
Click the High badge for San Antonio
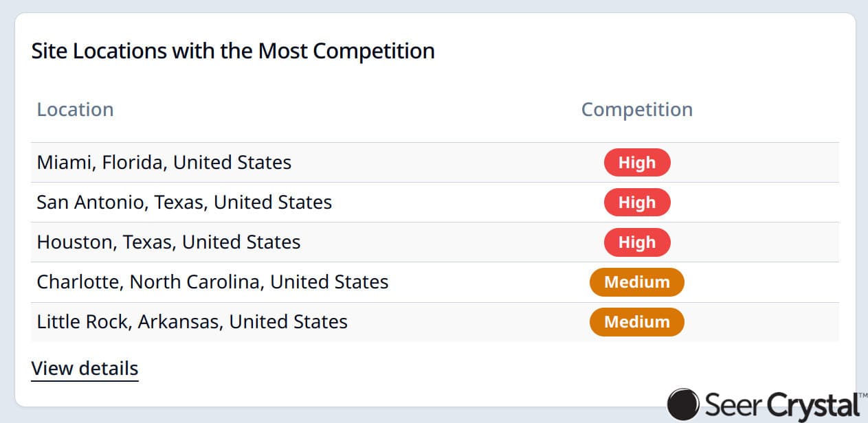click(x=637, y=203)
